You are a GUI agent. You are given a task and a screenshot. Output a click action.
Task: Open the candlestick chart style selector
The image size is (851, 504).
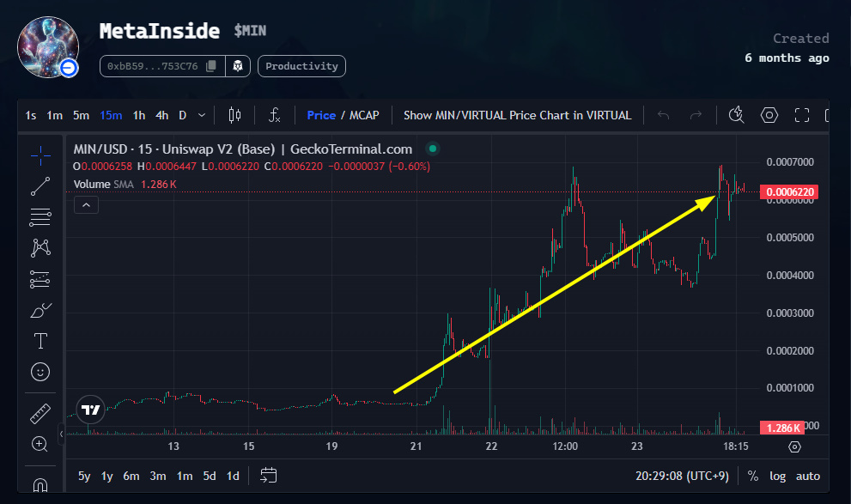tap(234, 115)
